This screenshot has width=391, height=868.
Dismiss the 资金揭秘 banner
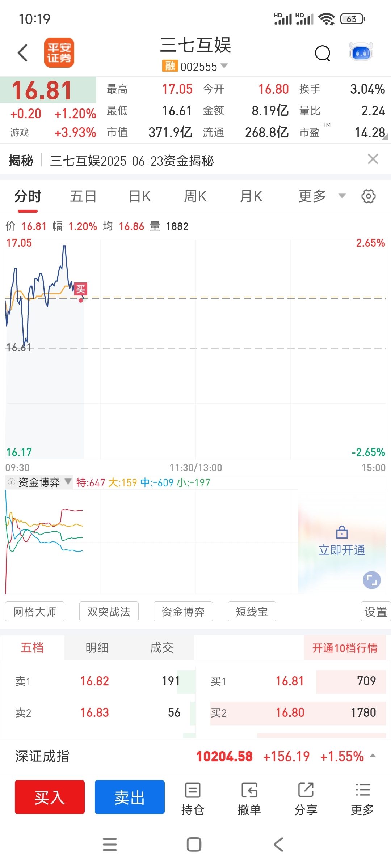pyautogui.click(x=373, y=159)
